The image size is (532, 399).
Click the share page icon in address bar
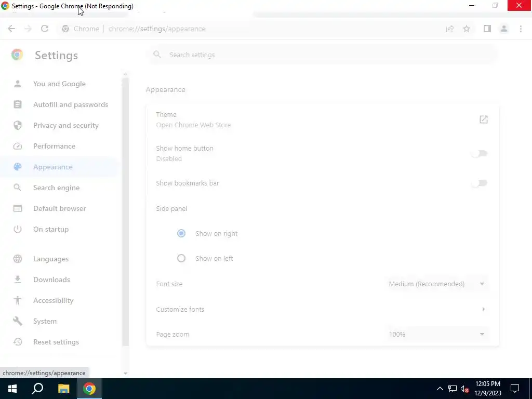[x=450, y=29]
